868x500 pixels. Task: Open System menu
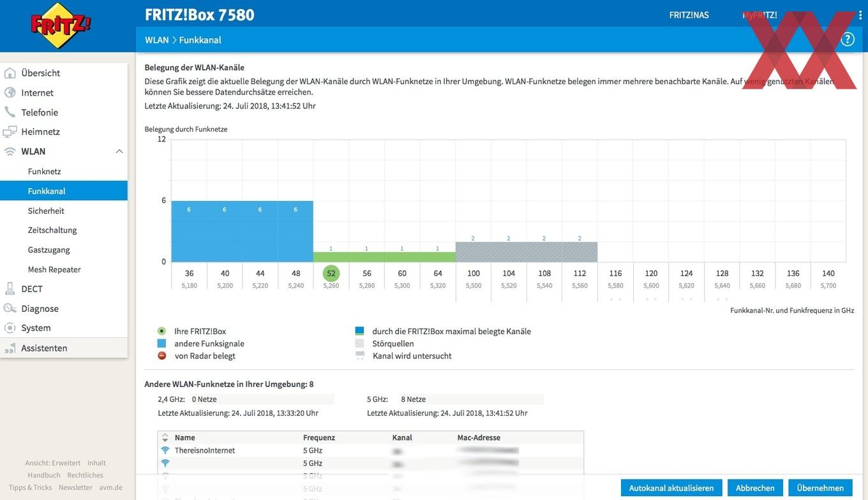click(x=36, y=328)
